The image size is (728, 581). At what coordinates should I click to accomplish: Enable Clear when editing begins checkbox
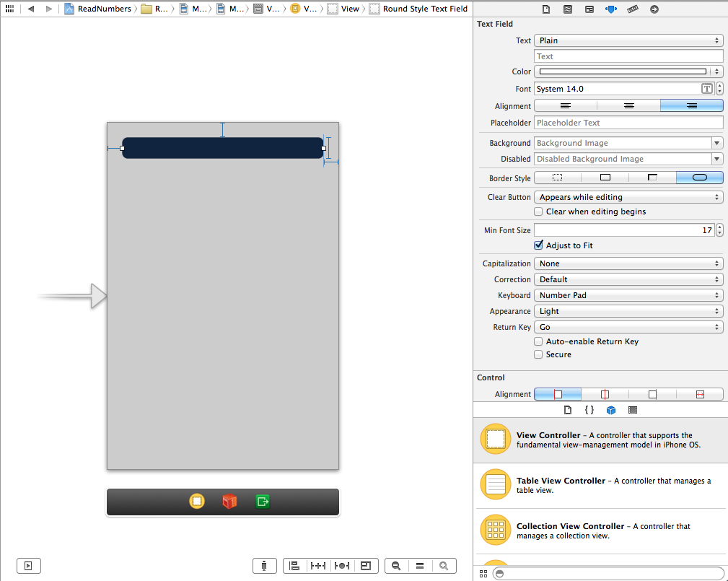pos(538,211)
